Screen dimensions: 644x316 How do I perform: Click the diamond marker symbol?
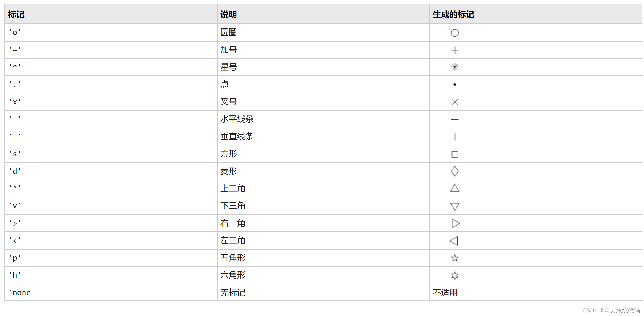point(455,171)
